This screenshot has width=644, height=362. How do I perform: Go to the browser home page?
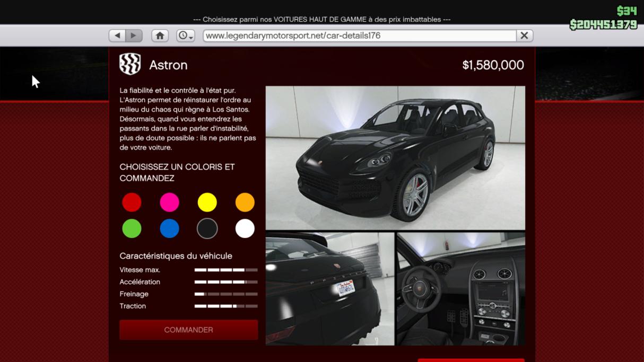[160, 36]
